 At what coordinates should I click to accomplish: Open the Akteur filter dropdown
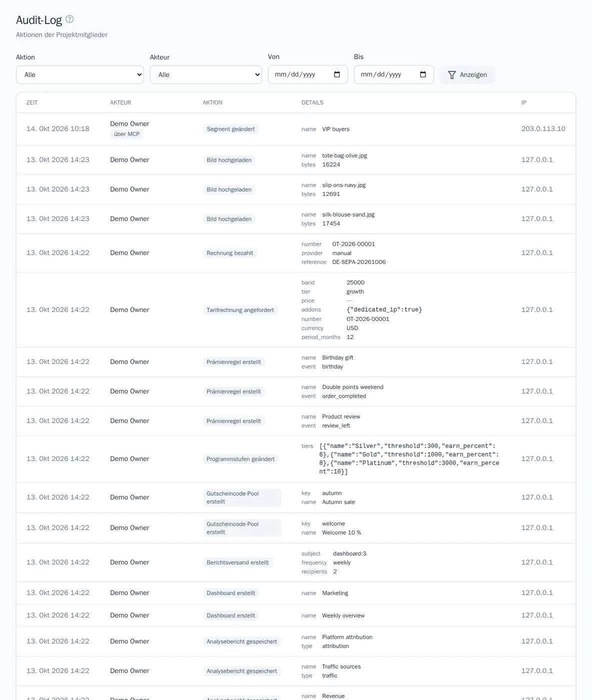tap(206, 74)
